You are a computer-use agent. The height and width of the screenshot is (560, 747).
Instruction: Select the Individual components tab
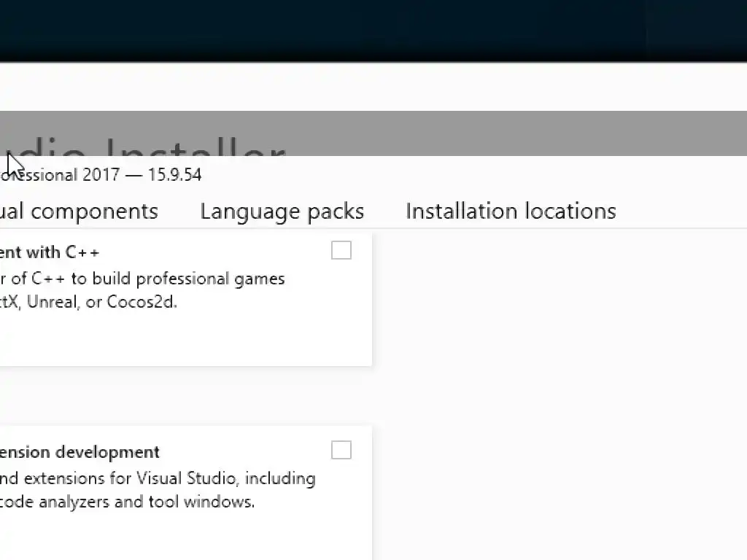79,211
